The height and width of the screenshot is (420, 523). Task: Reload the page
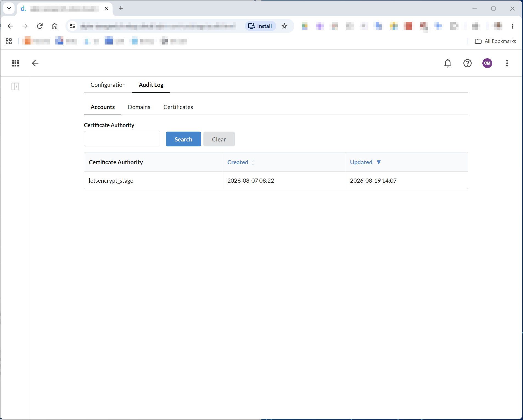pos(40,26)
